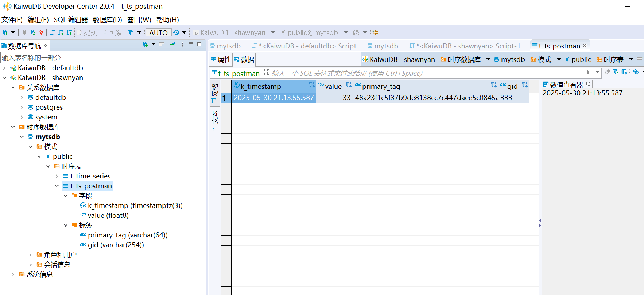Viewport: 644px width, 295px height.
Task: Click the red disconnect icon in toolbar
Action: click(x=41, y=32)
